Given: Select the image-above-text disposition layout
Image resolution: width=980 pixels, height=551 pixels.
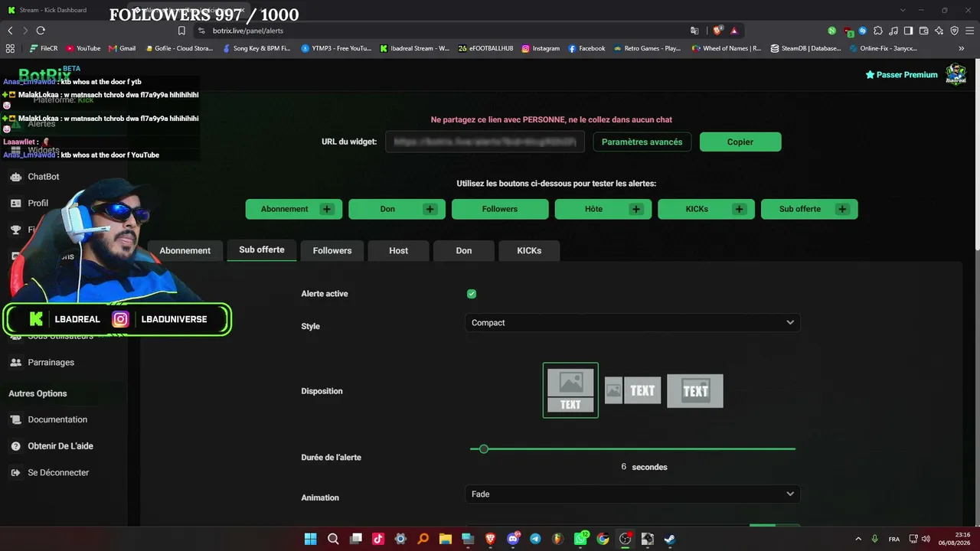Looking at the screenshot, I should tap(570, 390).
